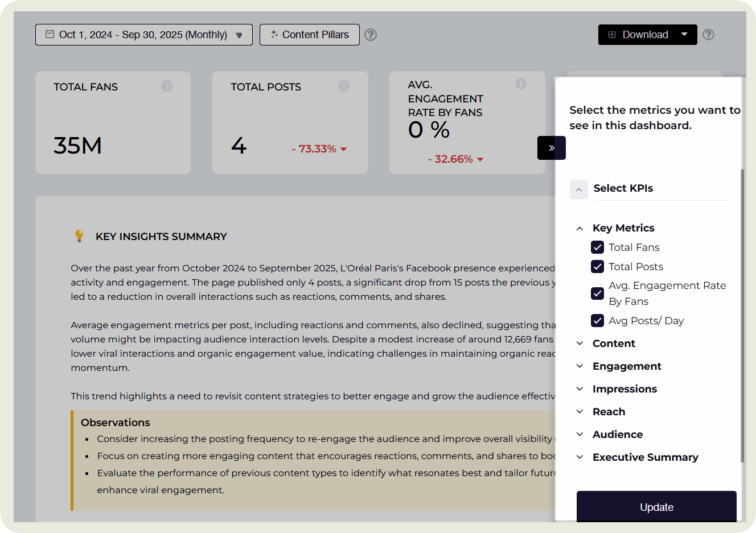Open the Content Pillars button
Screen dimensions: 756x533
click(309, 35)
